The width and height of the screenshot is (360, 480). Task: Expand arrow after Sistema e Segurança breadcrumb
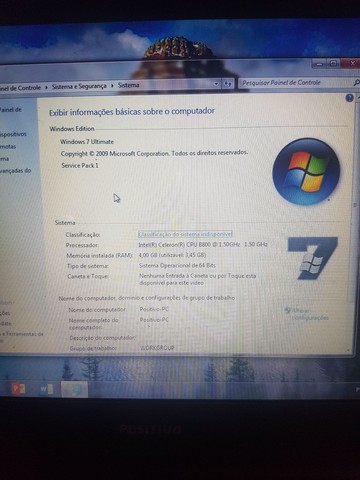click(x=112, y=86)
